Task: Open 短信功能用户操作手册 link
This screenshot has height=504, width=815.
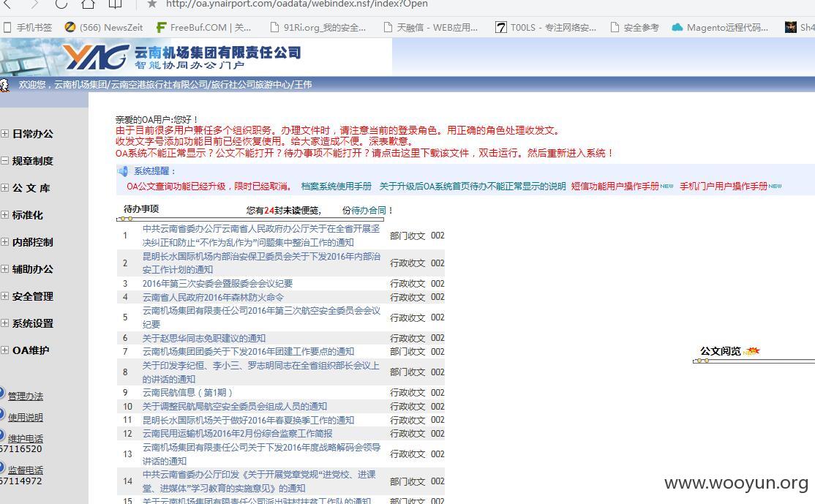Action: pos(615,186)
